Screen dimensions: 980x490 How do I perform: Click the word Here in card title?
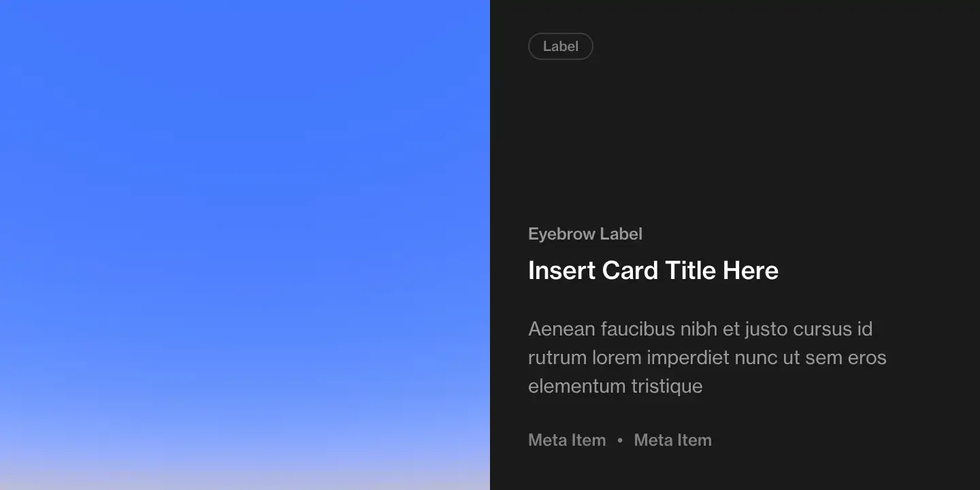tap(751, 271)
